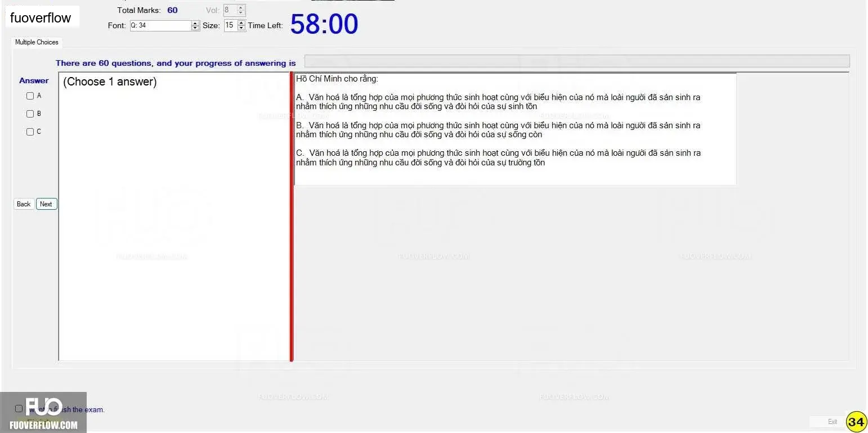This screenshot has height=433, width=868.
Task: Click the 'Total Marks:' label
Action: coord(139,10)
